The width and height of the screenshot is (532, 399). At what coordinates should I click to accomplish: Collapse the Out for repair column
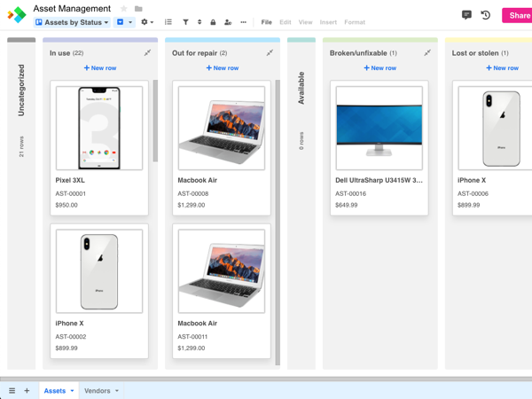[x=270, y=53]
